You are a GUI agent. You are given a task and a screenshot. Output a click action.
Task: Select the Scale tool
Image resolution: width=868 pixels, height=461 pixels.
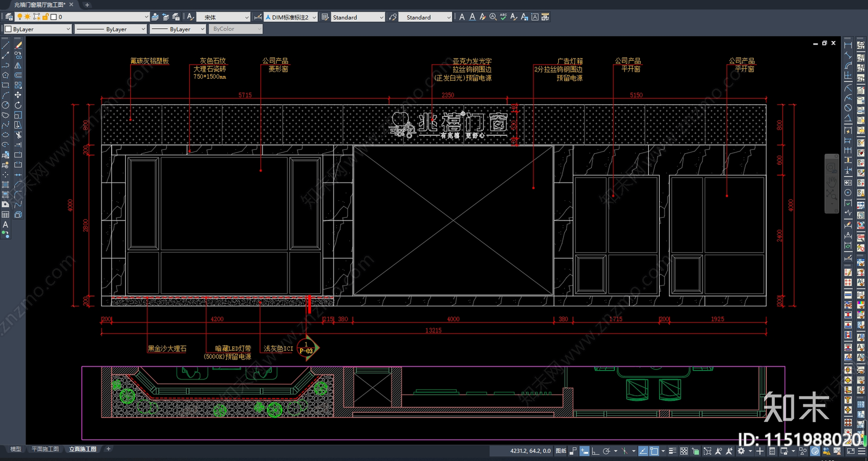click(18, 115)
